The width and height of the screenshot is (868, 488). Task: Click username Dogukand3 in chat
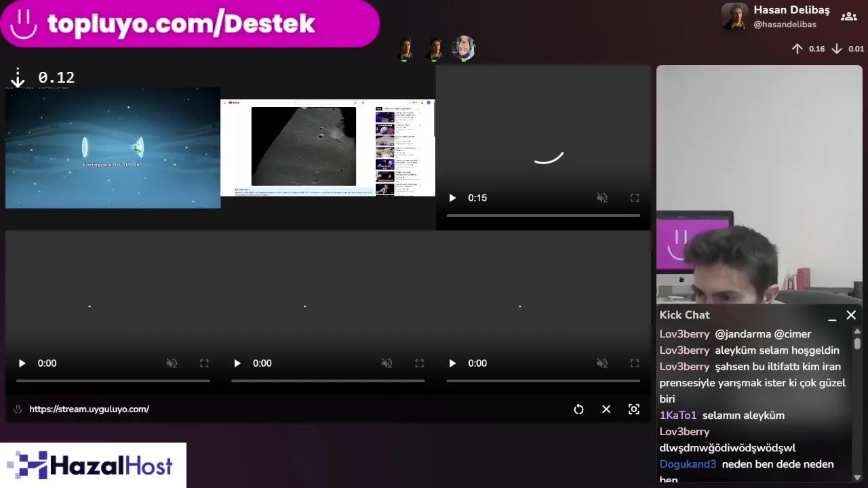pos(688,464)
